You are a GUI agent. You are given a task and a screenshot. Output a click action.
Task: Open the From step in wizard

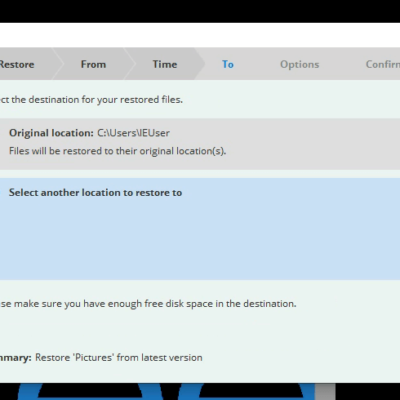93,64
